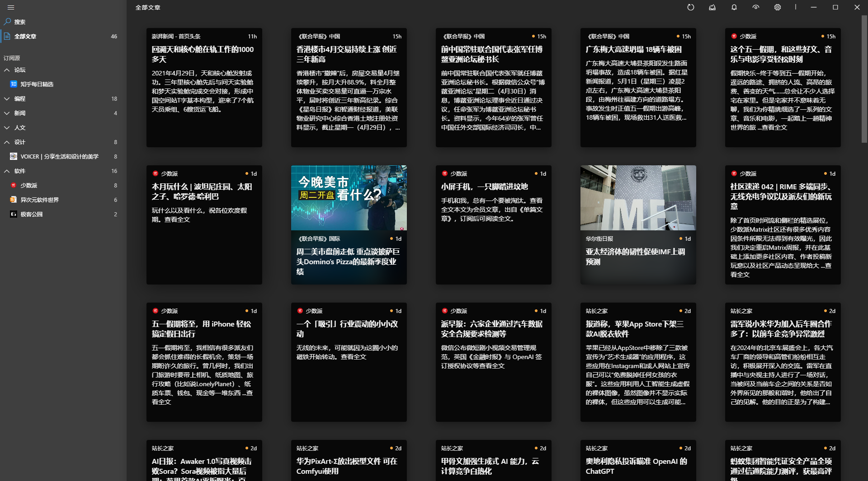Click the vertical scrollbar on right edge

pyautogui.click(x=864, y=79)
